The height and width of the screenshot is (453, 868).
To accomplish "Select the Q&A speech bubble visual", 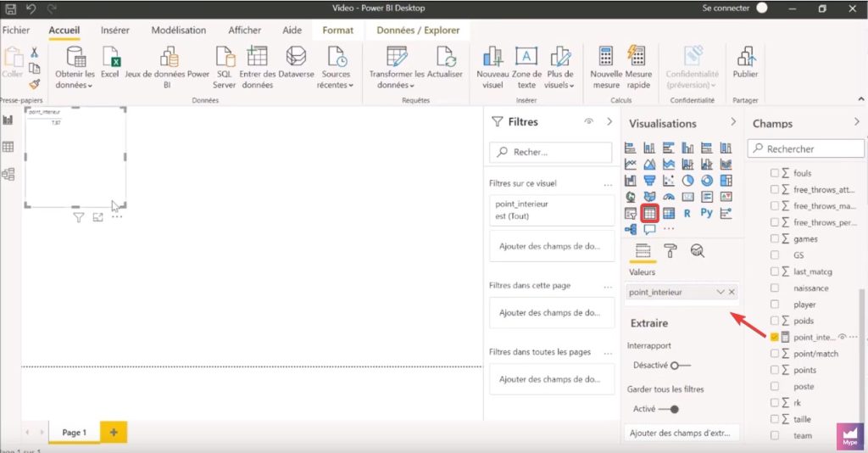I will [649, 229].
